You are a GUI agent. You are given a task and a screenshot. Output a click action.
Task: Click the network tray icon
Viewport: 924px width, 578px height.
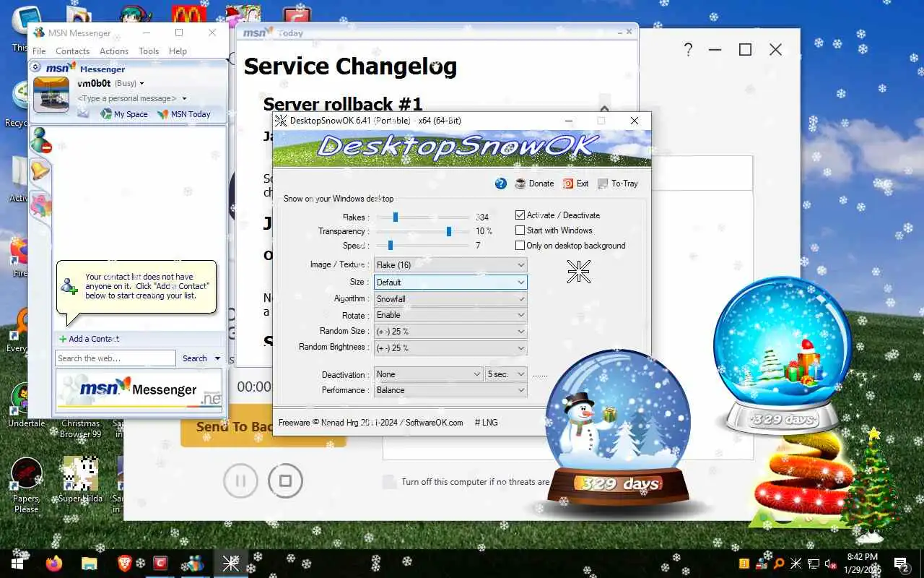click(x=814, y=564)
